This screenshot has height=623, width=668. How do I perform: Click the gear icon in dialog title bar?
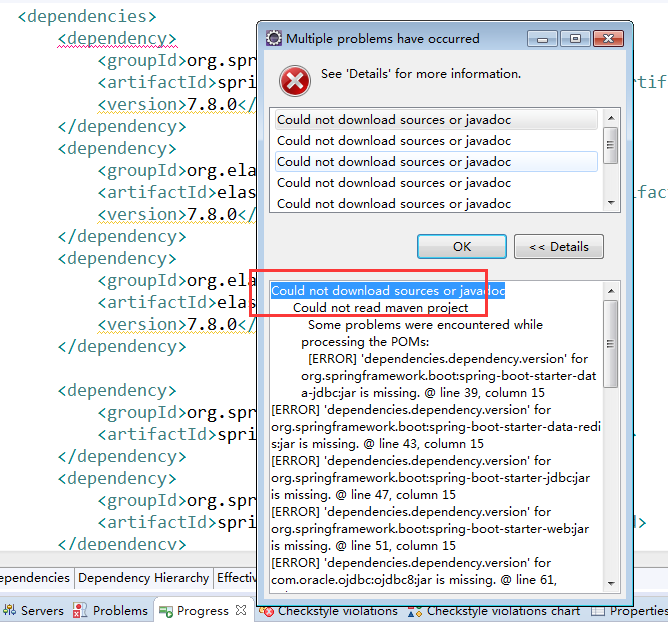[274, 38]
